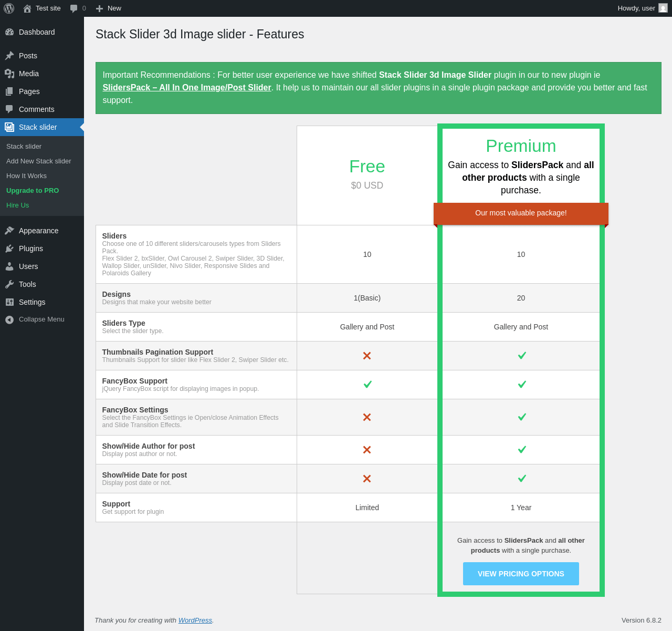Collapse the admin menu text

tap(41, 319)
